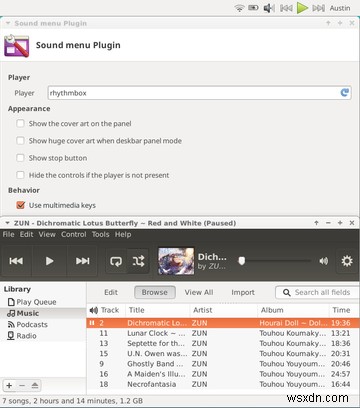Select the Lunar Clock track row
The image size is (360, 408).
pos(223,333)
